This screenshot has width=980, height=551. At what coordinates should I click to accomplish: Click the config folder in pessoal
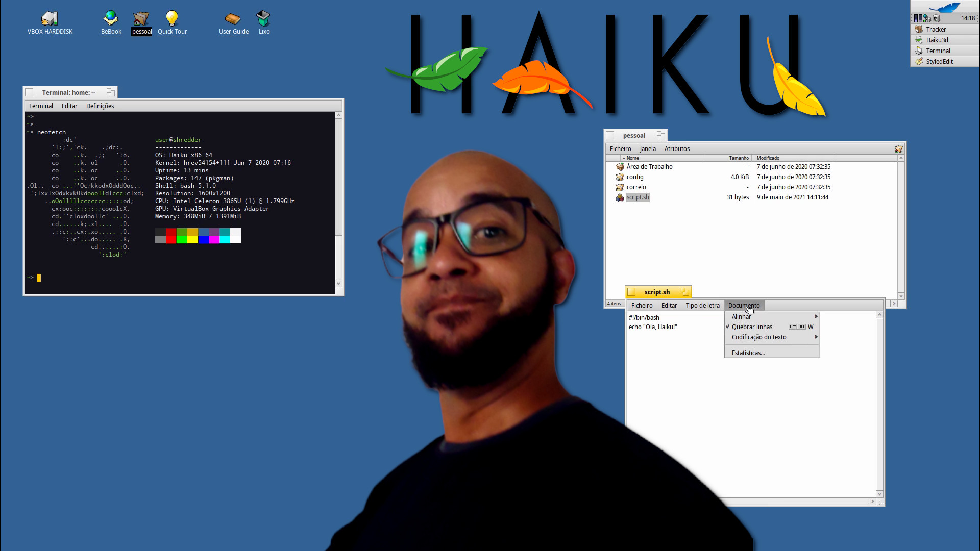[x=635, y=176]
